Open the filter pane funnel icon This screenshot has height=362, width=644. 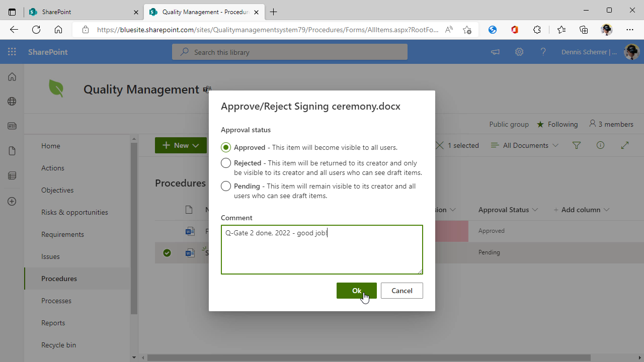click(577, 145)
